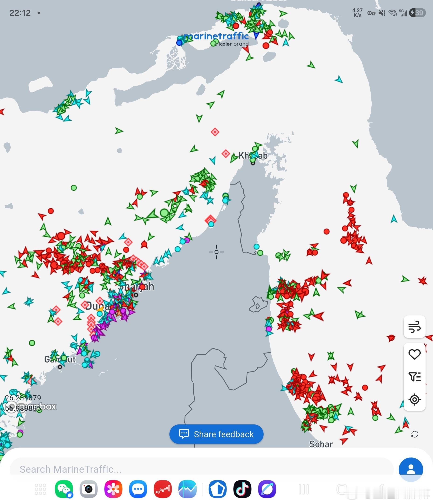Screen dimensions: 433x504
Task: Click the Sohar city label
Action: tap(321, 444)
